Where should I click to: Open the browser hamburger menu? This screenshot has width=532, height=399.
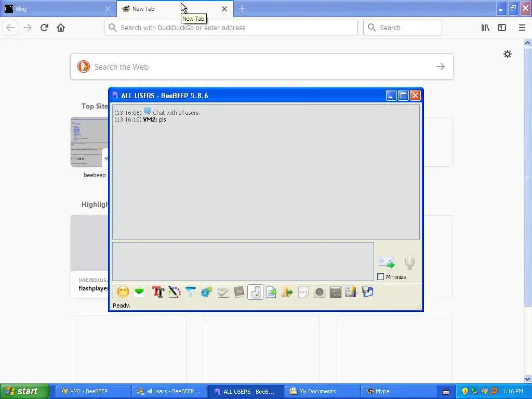(522, 28)
